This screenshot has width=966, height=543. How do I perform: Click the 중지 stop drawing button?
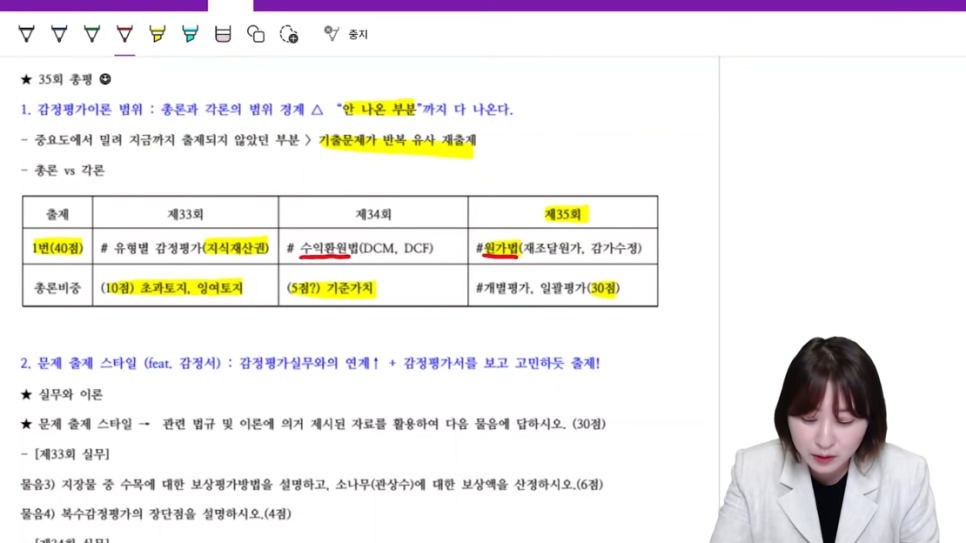[x=346, y=34]
